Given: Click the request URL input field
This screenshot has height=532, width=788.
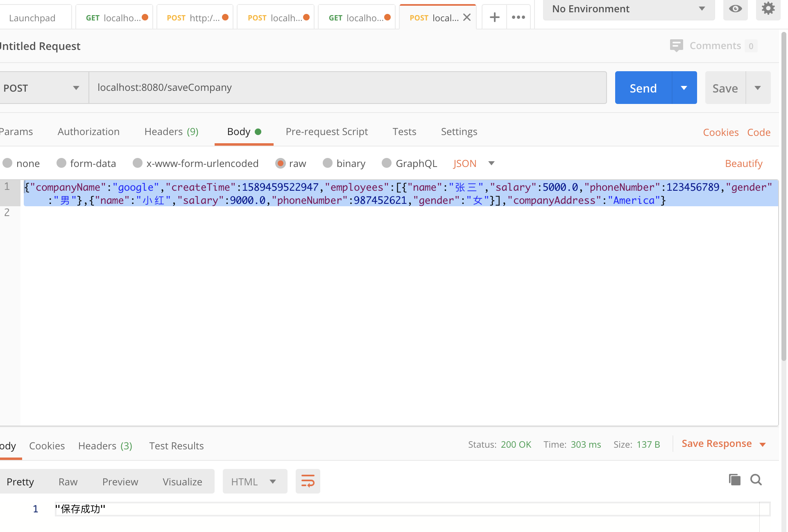Looking at the screenshot, I should (x=347, y=88).
